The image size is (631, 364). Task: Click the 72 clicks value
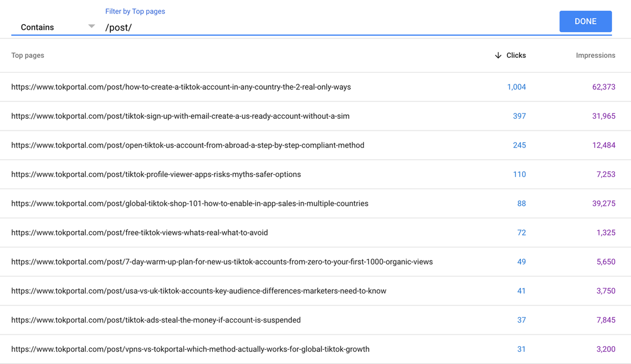(x=522, y=233)
